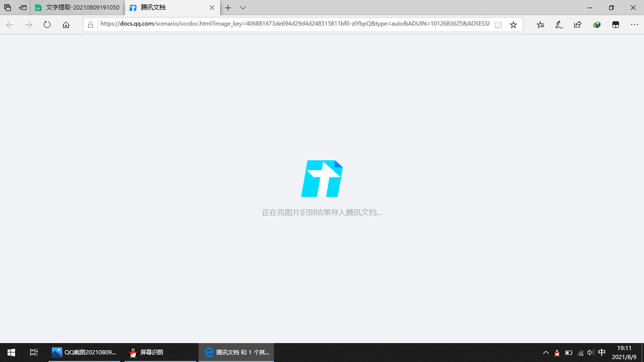Click the Tencent Docs logo in the page center
Viewport: 644px width, 362px height.
pyautogui.click(x=322, y=179)
